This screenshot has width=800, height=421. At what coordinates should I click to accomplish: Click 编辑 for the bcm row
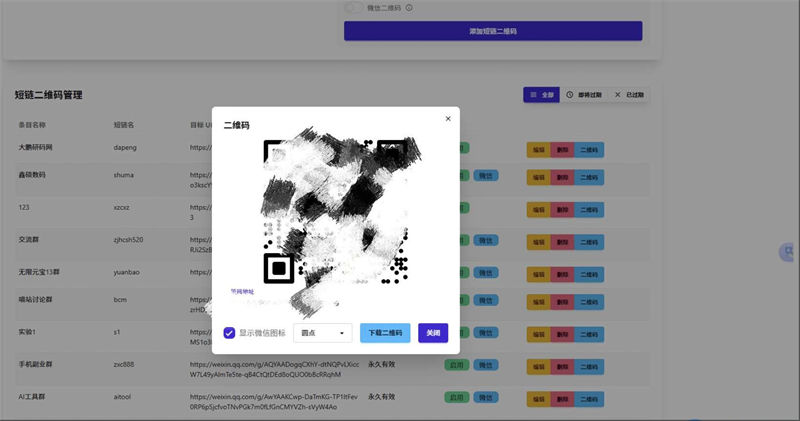click(x=539, y=302)
